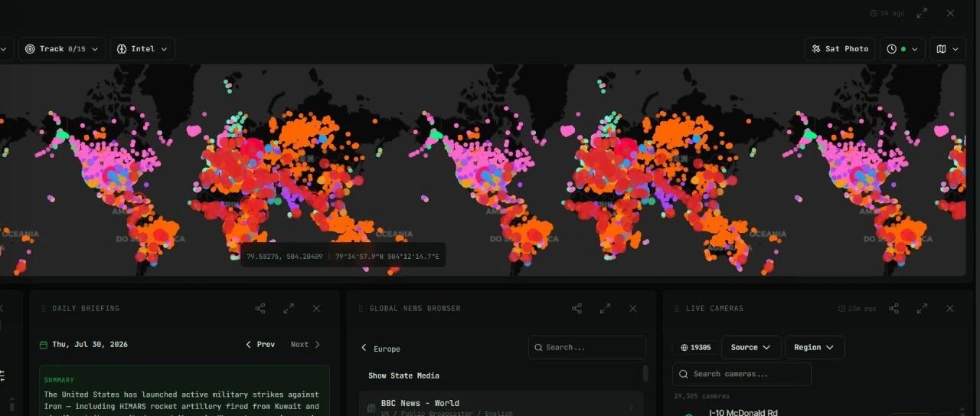Close the map panel
The image size is (980, 416).
point(950,13)
